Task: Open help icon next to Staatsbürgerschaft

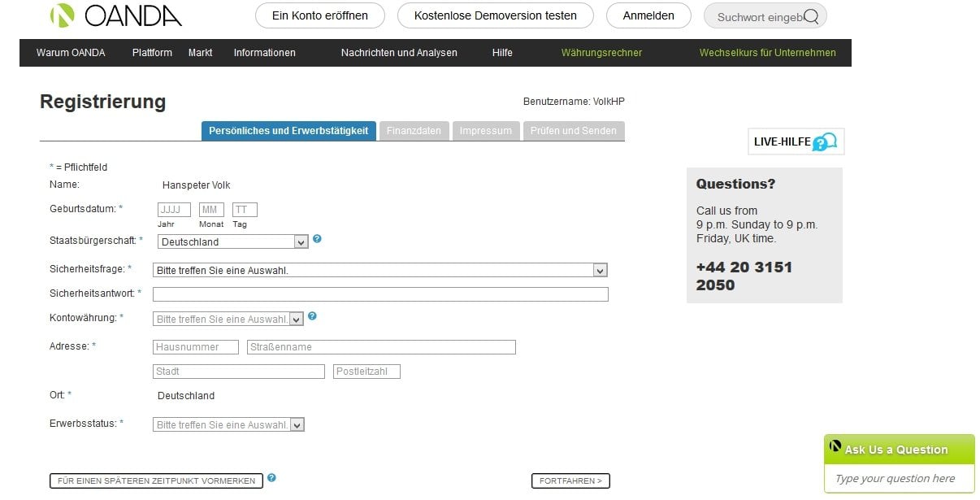Action: coord(317,239)
